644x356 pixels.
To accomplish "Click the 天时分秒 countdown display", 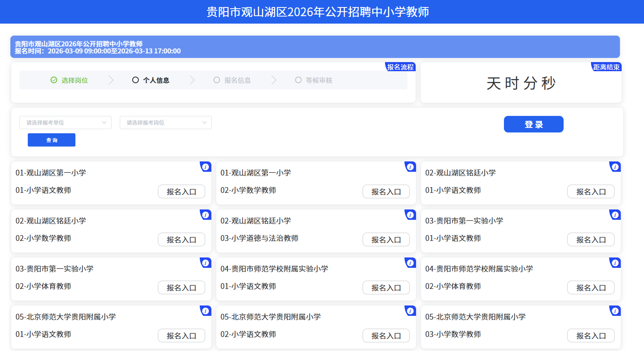I will 521,83.
